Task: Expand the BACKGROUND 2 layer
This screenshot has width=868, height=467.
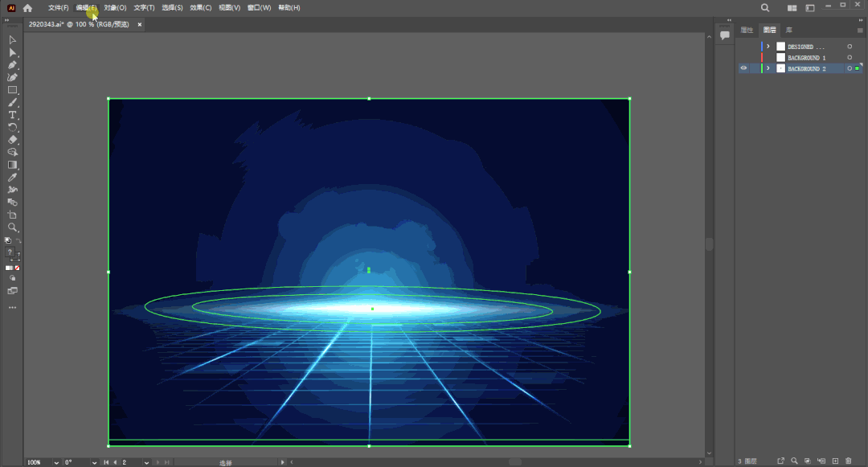Action: tap(768, 68)
